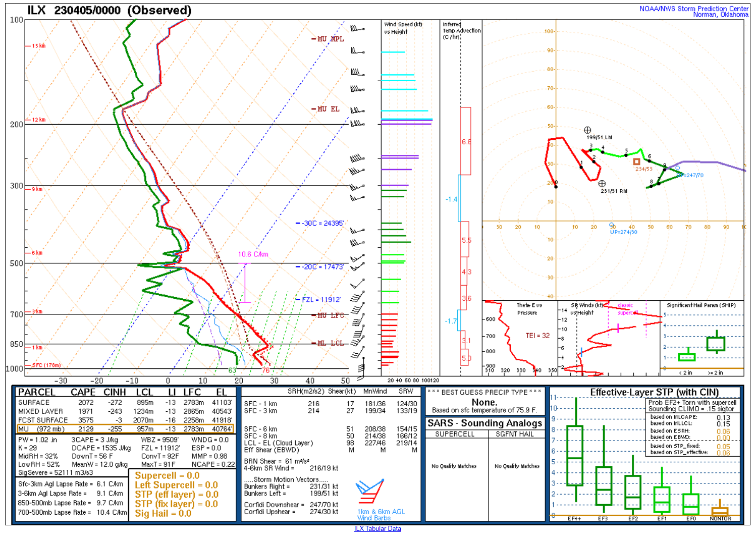Image resolution: width=756 pixels, height=543 pixels.
Task: Click the FZL = 11912' freezing level label
Action: point(321,300)
